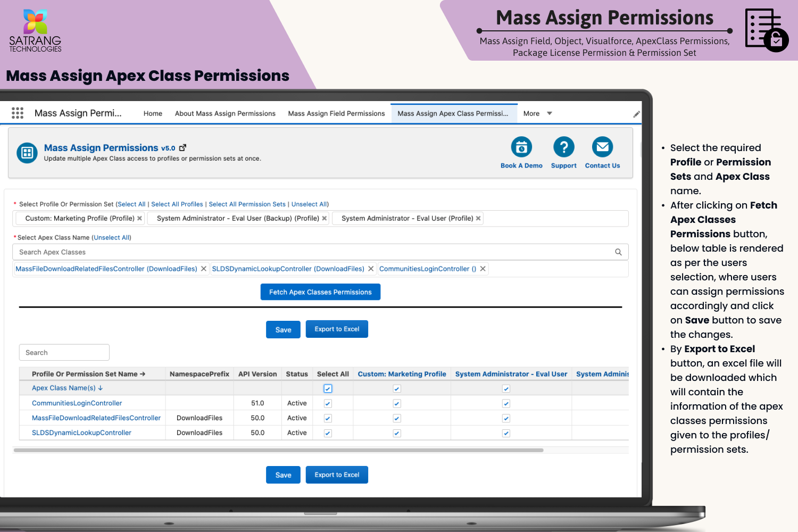Click Fetch Apex Classes Permissions button
The height and width of the screenshot is (532, 798).
click(320, 292)
